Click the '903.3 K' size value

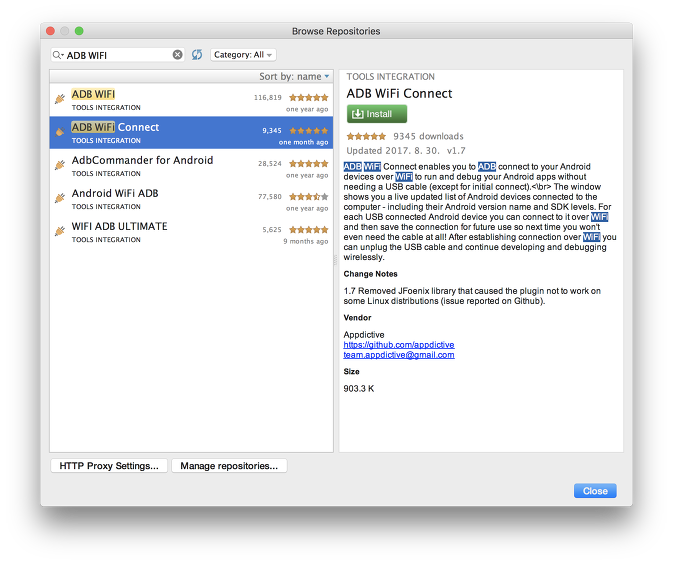(x=359, y=388)
